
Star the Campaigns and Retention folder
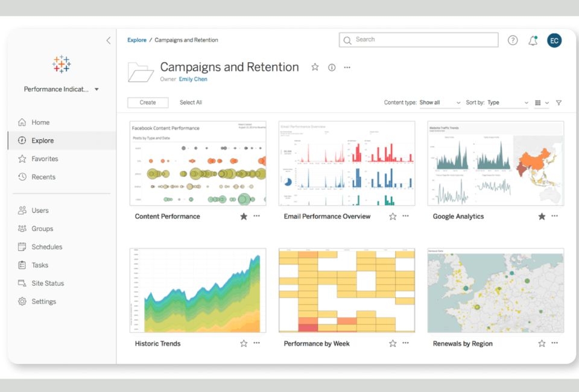click(x=315, y=68)
